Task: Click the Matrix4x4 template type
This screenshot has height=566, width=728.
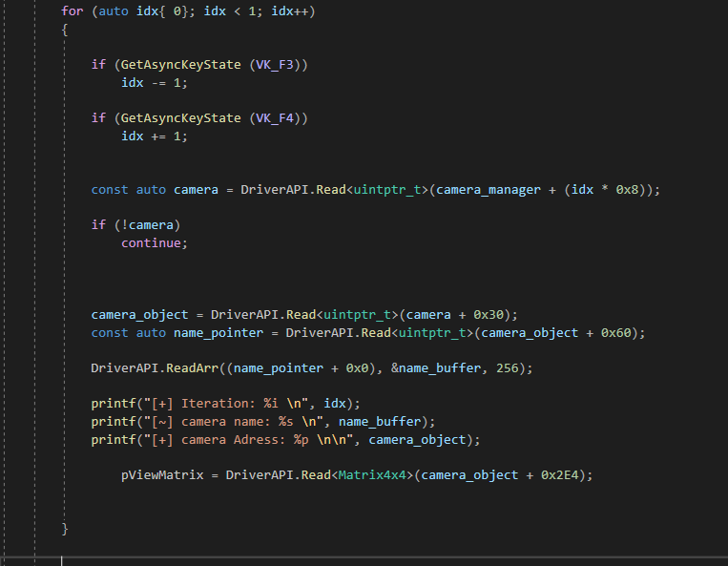Action: click(376, 474)
